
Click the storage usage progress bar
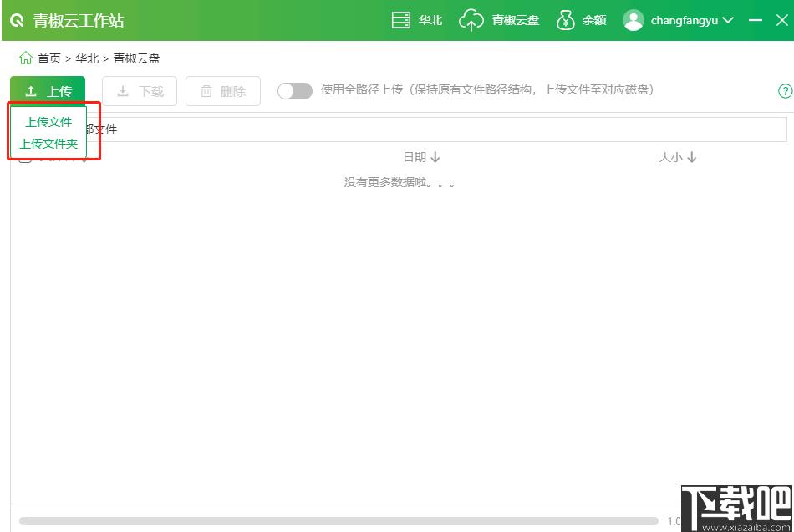pyautogui.click(x=338, y=521)
